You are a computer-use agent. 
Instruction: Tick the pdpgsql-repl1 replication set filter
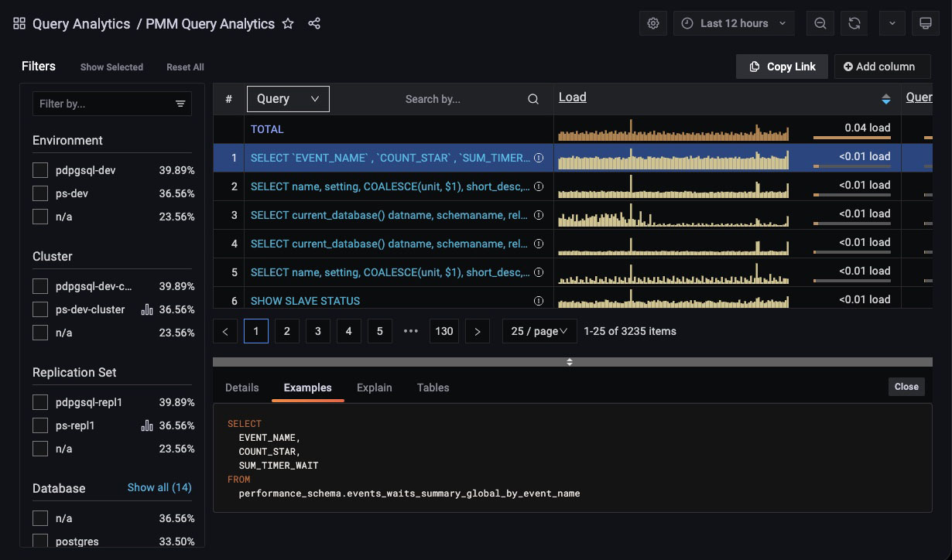point(40,402)
